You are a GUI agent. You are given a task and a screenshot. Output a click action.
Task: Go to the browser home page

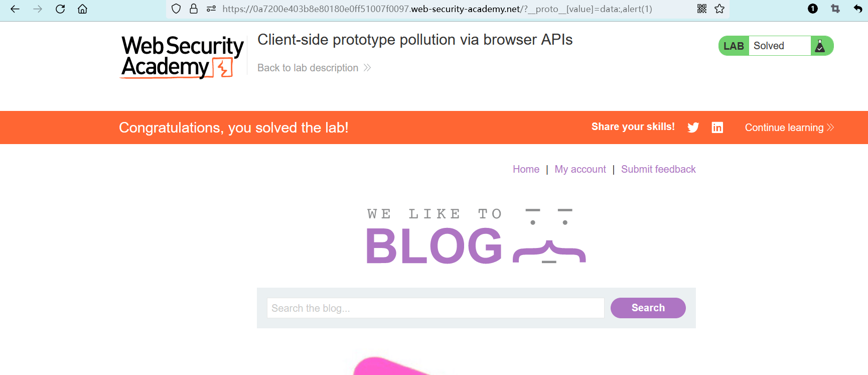pyautogui.click(x=83, y=9)
